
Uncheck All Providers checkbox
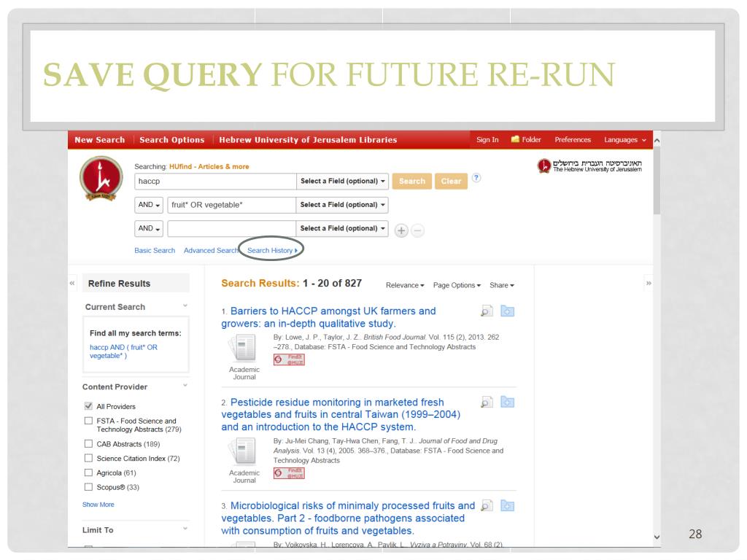pyautogui.click(x=88, y=406)
